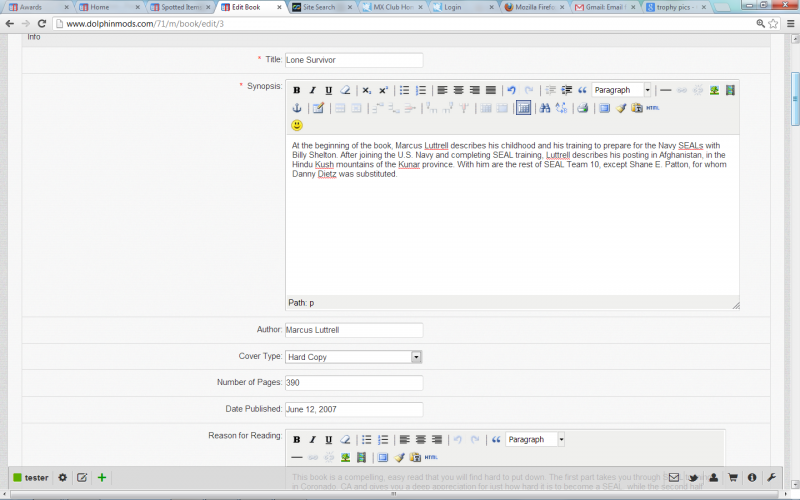Click the browser address bar

point(403,23)
